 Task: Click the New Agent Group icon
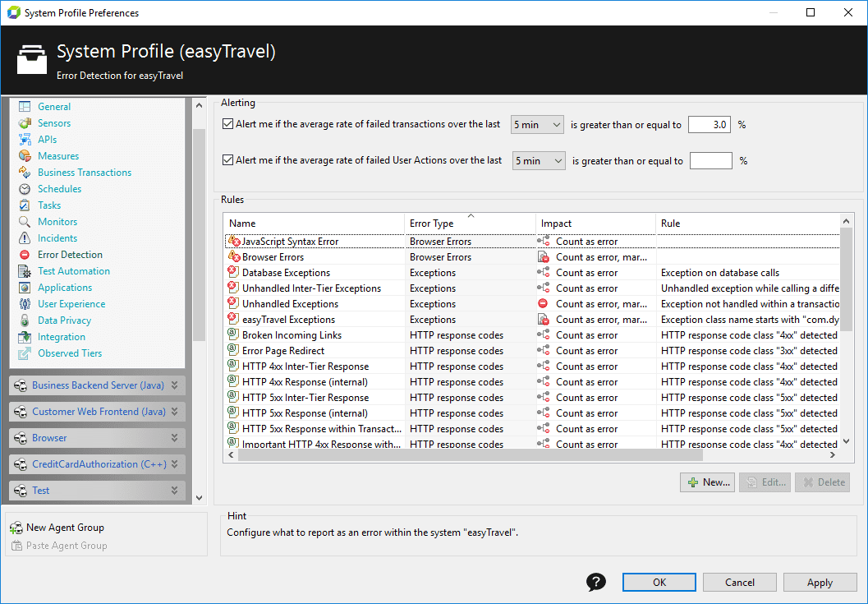pyautogui.click(x=16, y=528)
